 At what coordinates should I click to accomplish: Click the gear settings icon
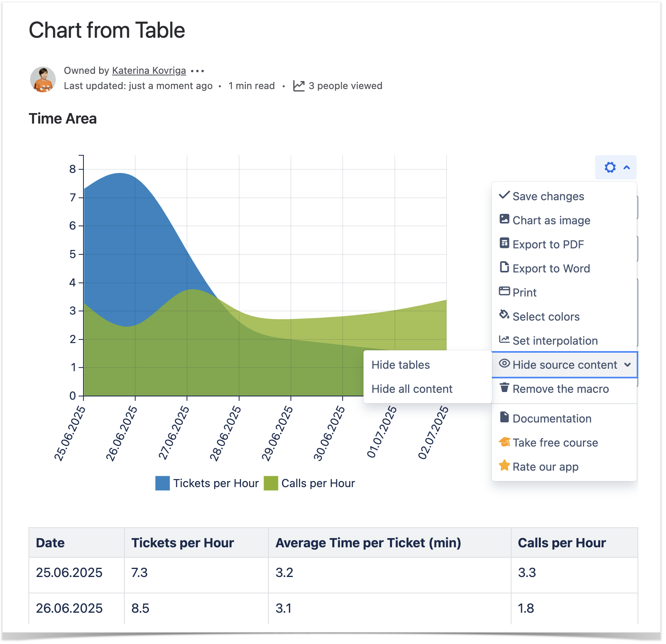point(610,167)
